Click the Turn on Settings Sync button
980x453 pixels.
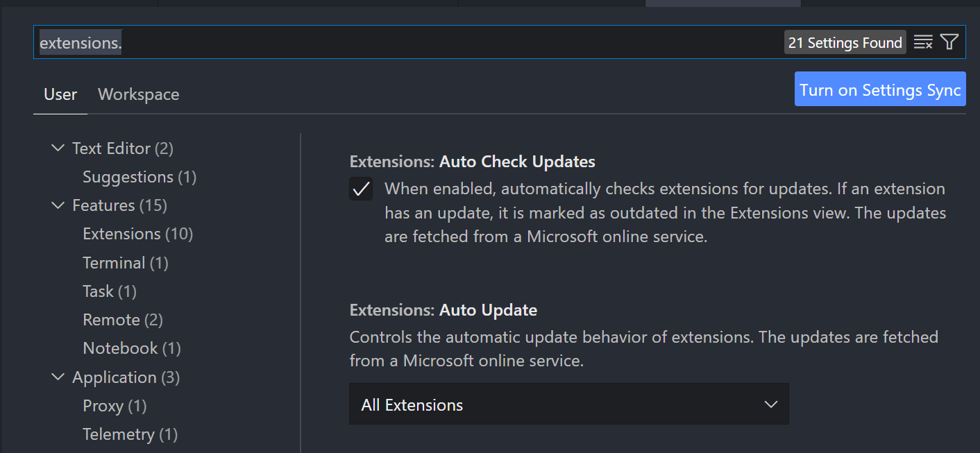(879, 89)
